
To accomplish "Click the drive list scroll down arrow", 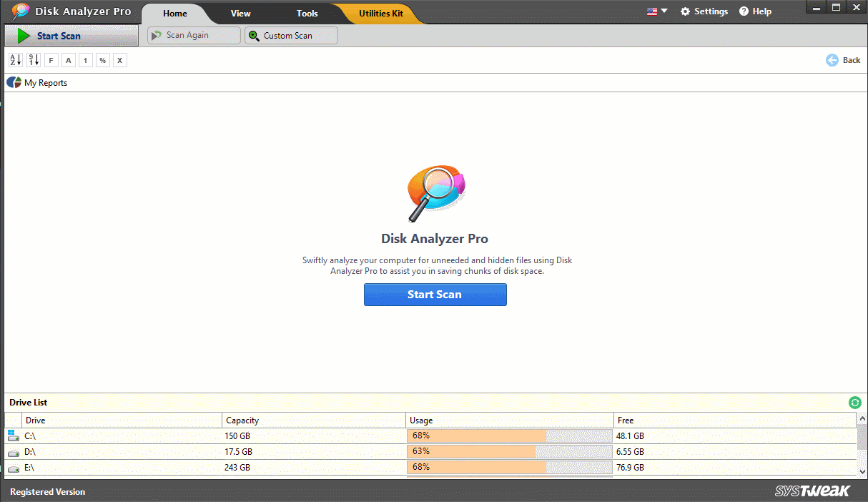I will pyautogui.click(x=862, y=471).
